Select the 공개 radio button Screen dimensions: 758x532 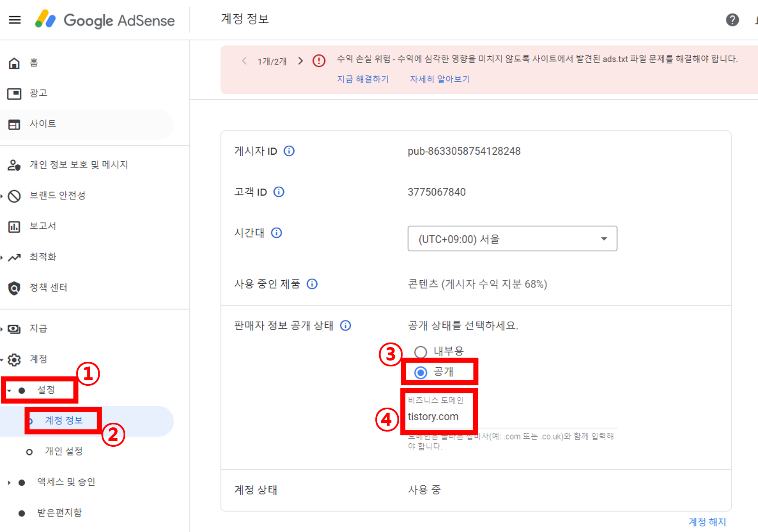pos(421,372)
